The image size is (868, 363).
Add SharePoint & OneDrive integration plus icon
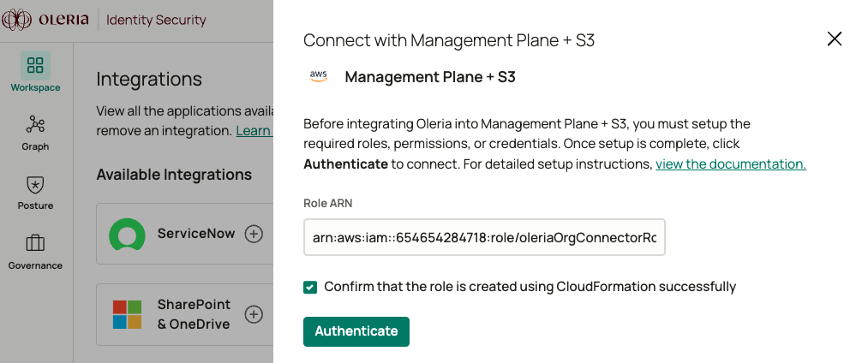coord(254,314)
